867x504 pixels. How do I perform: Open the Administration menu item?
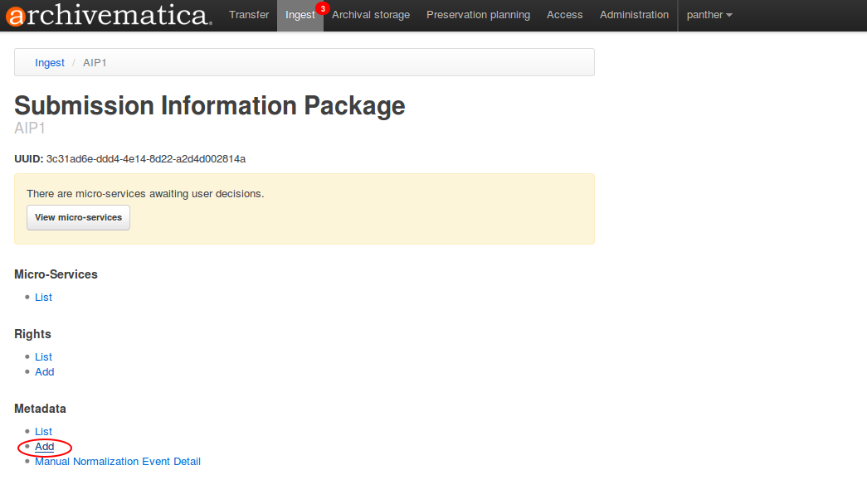click(x=634, y=15)
